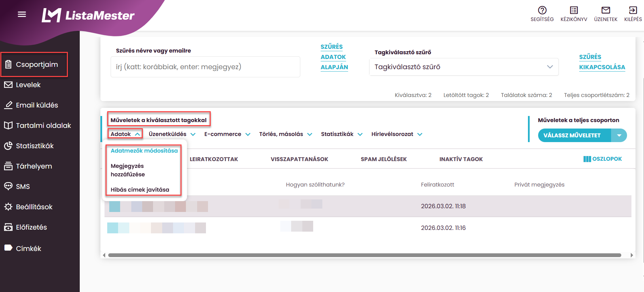Click the Tartalmi oldalak book icon
The width and height of the screenshot is (644, 292).
point(8,125)
